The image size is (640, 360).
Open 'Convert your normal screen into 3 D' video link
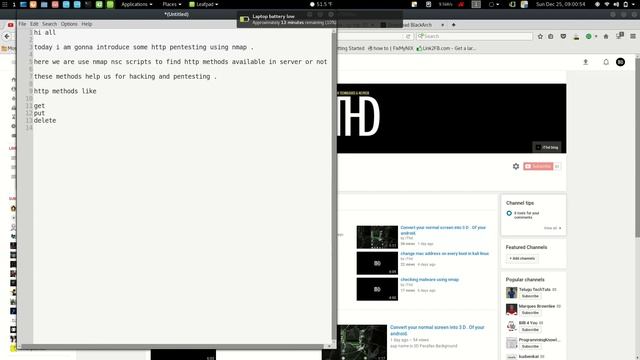click(443, 230)
